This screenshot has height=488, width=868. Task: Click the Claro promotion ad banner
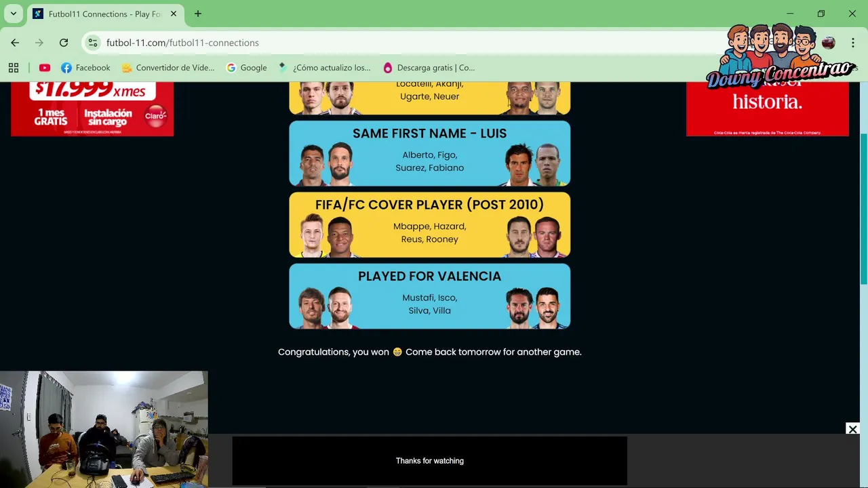(x=92, y=108)
